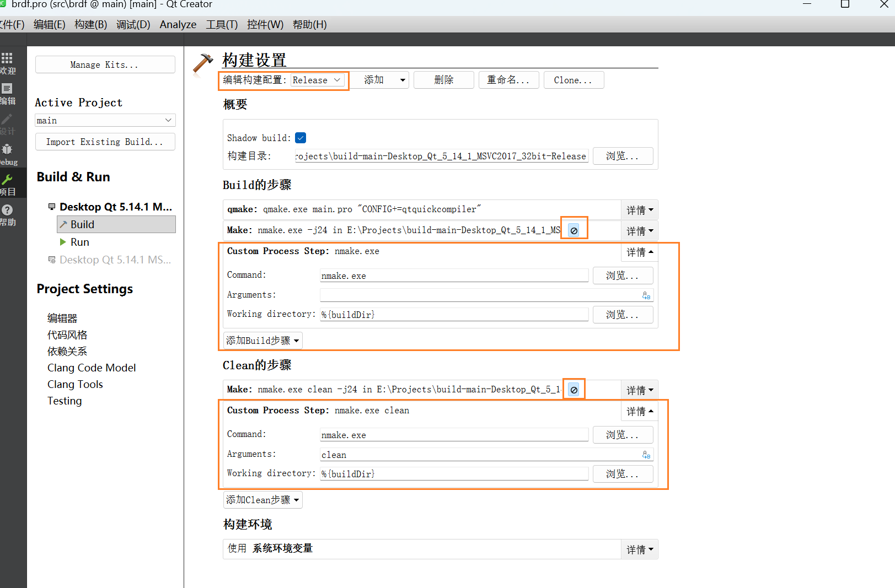Open the Analyze menu
895x588 pixels.
(178, 24)
